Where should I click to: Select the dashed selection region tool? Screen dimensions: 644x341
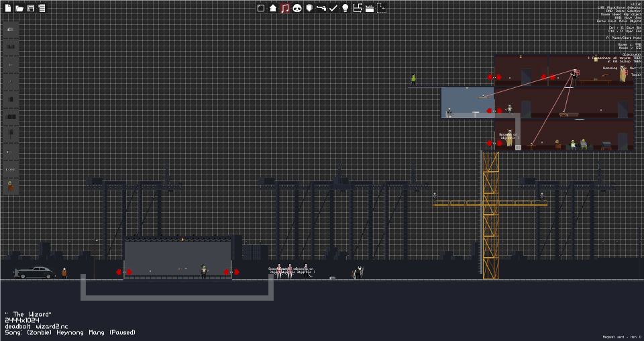[382, 8]
